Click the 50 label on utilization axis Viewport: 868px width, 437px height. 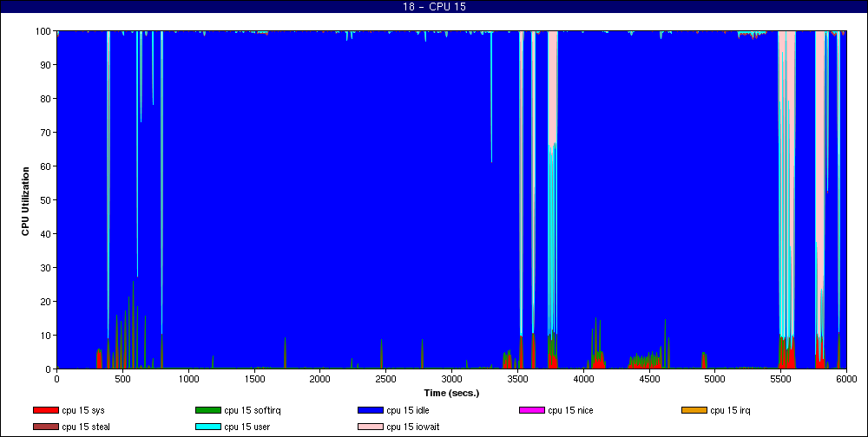[x=47, y=199]
